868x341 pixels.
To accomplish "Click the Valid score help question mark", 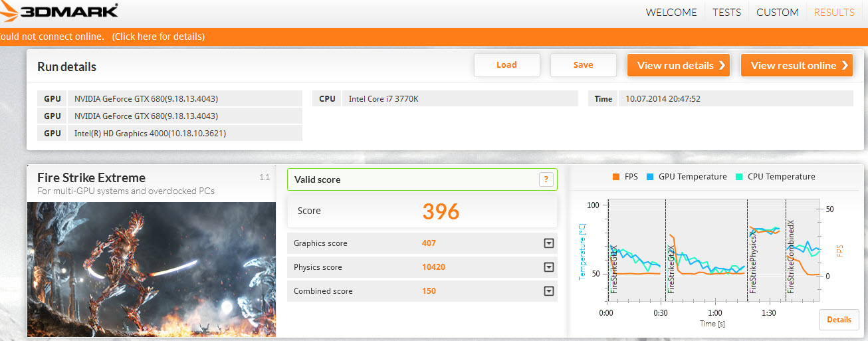I will (x=546, y=179).
